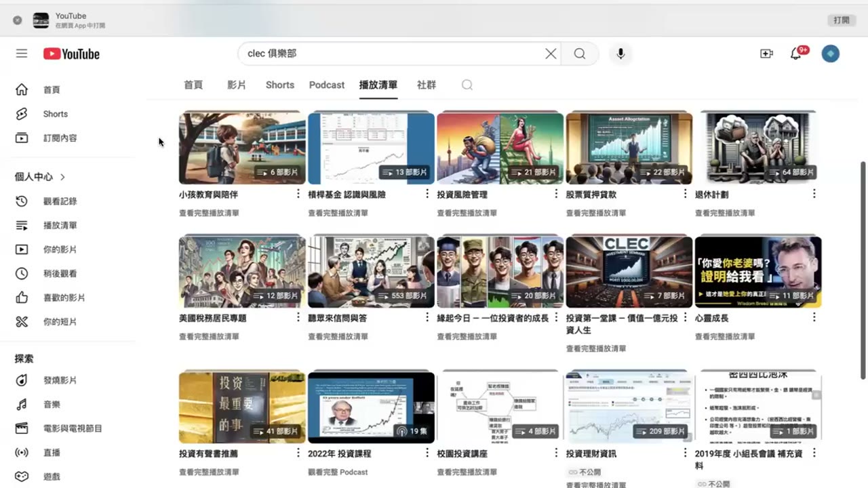This screenshot has height=488, width=868.
Task: Clear the search box text
Action: [x=551, y=54]
